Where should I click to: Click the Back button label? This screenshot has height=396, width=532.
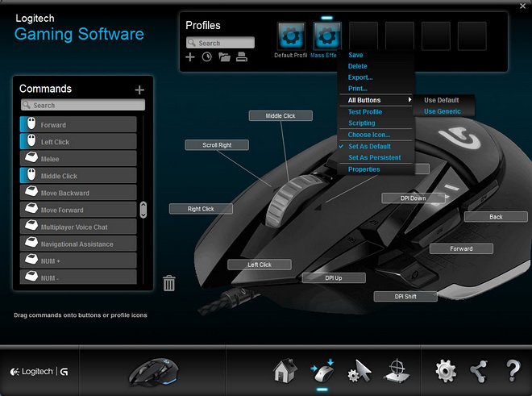point(496,217)
